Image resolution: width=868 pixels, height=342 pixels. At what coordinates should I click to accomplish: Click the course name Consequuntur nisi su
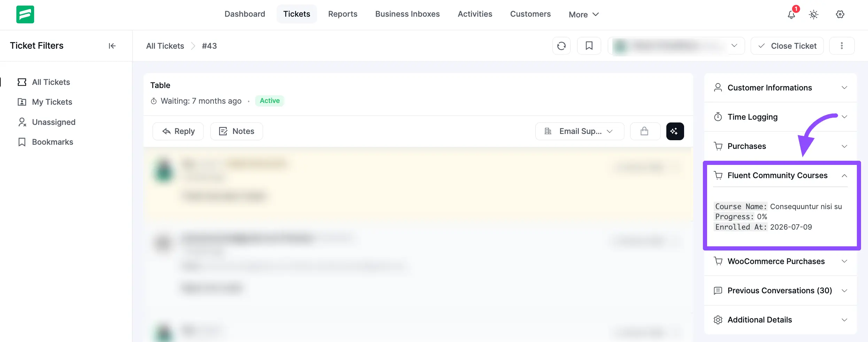[806, 206]
